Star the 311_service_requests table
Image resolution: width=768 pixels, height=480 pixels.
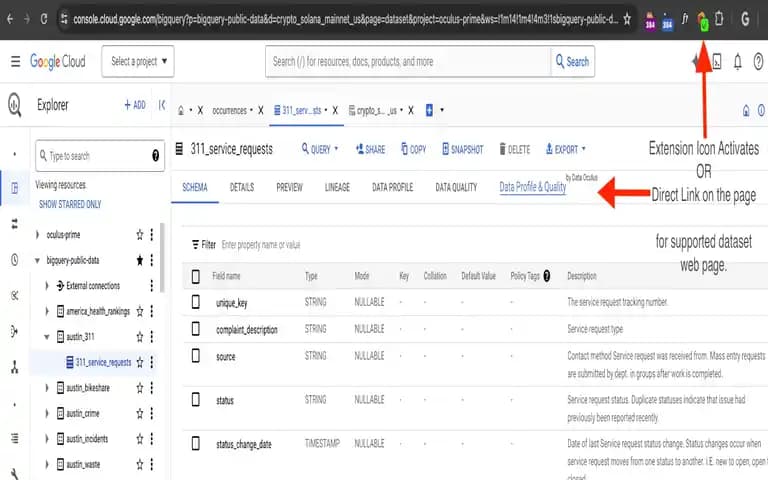click(x=140, y=362)
